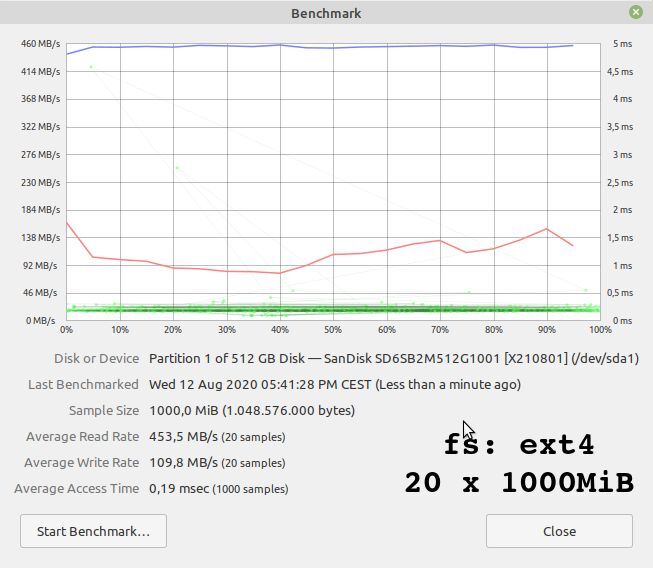
Task: Select the Sample Size value text
Action: pos(252,411)
